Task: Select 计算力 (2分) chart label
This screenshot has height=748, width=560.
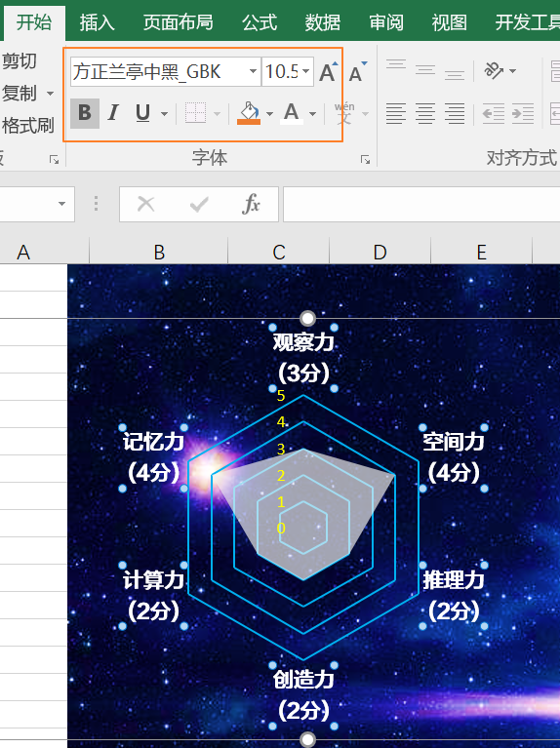Action: pos(153,596)
